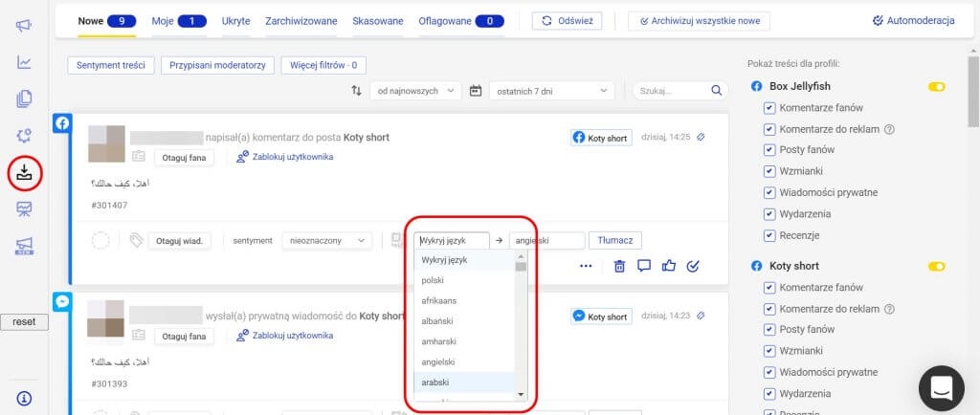Open the Ukryte tab

pos(235,21)
